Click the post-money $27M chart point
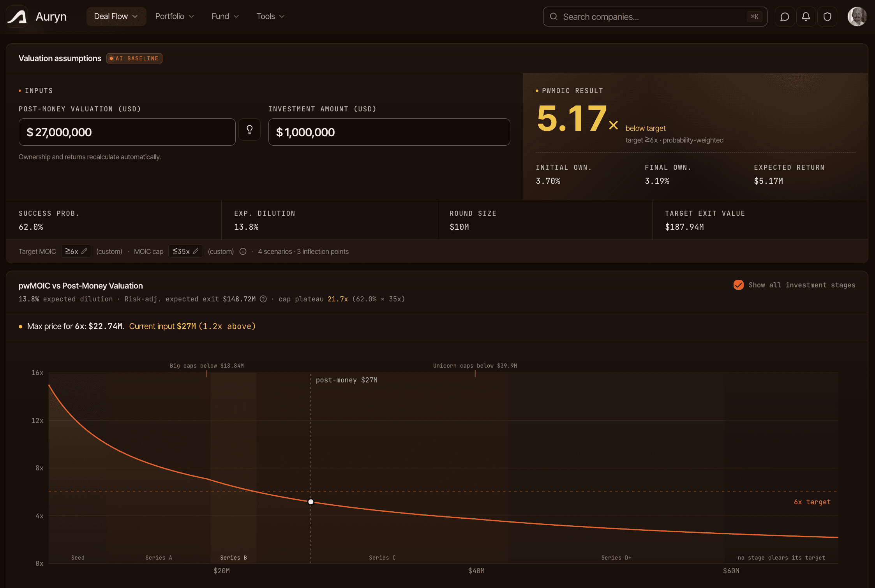 [x=311, y=502]
